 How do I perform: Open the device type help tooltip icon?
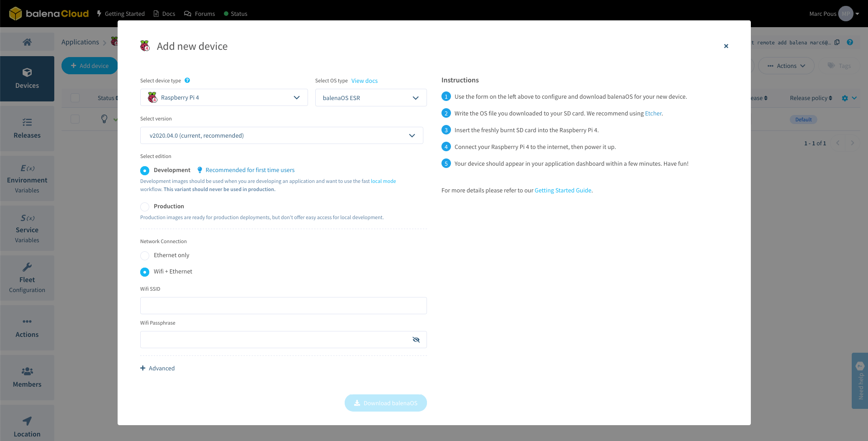[x=187, y=80]
